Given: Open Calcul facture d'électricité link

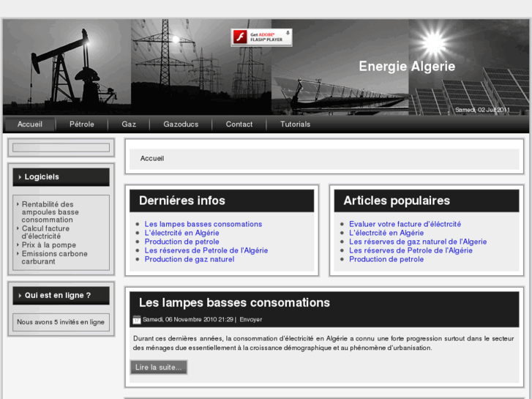Looking at the screenshot, I should tap(45, 232).
